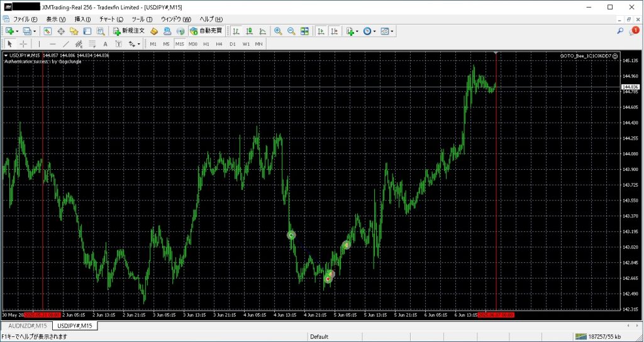Click the red notification badge
Image resolution: width=644 pixels, height=342 pixels.
coord(635,30)
